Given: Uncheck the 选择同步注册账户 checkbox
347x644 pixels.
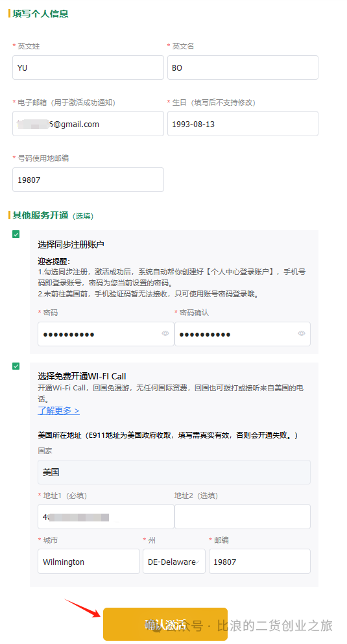Looking at the screenshot, I should point(16,235).
